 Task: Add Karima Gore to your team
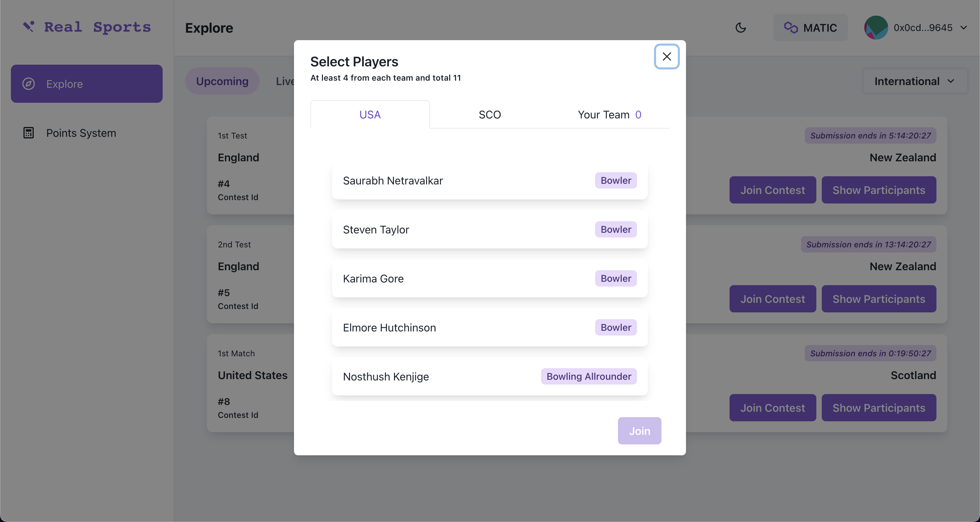[489, 278]
